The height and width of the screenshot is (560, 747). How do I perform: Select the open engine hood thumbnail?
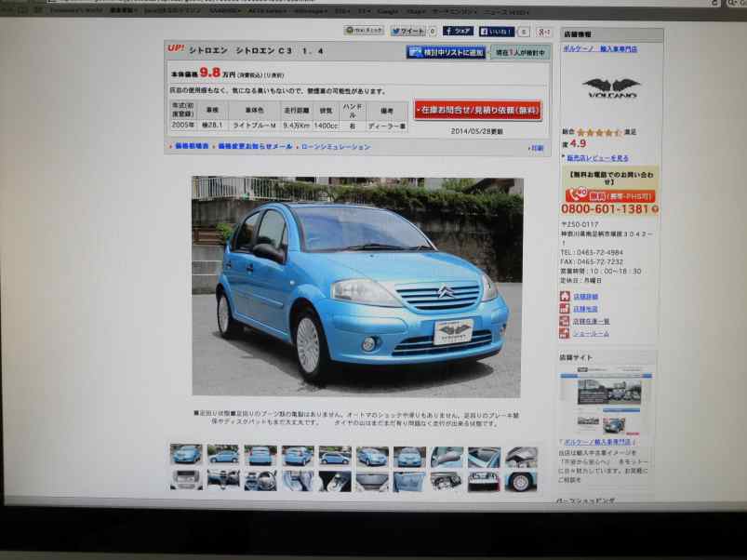point(521,457)
